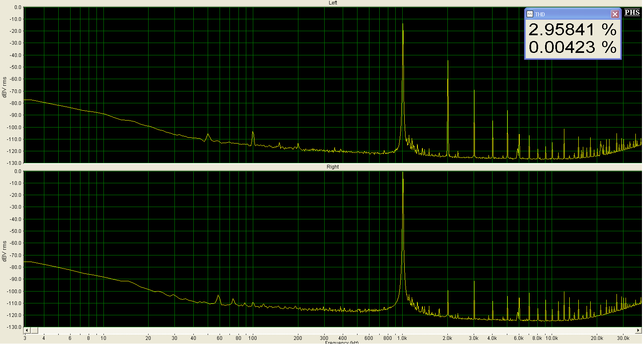Click the THD window title bar icon

pyautogui.click(x=529, y=14)
